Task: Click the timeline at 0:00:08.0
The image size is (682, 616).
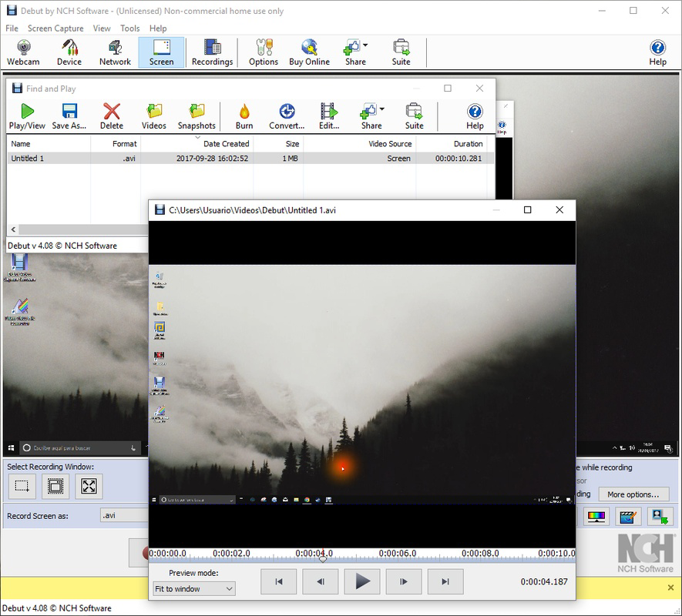Action: [x=480, y=554]
